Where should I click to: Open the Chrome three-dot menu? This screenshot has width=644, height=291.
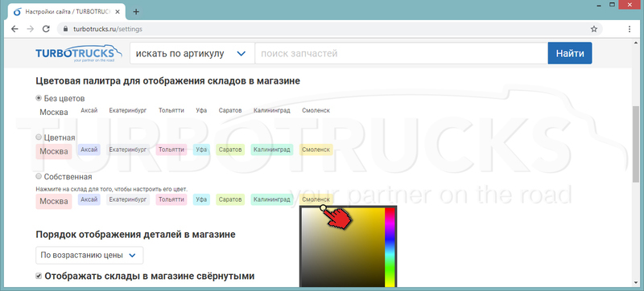630,29
